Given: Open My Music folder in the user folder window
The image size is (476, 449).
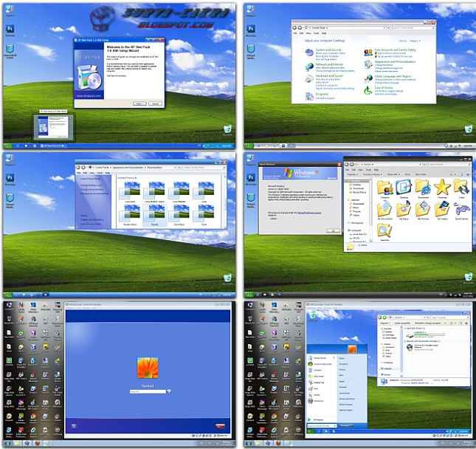Looking at the screenshot, I should (404, 210).
